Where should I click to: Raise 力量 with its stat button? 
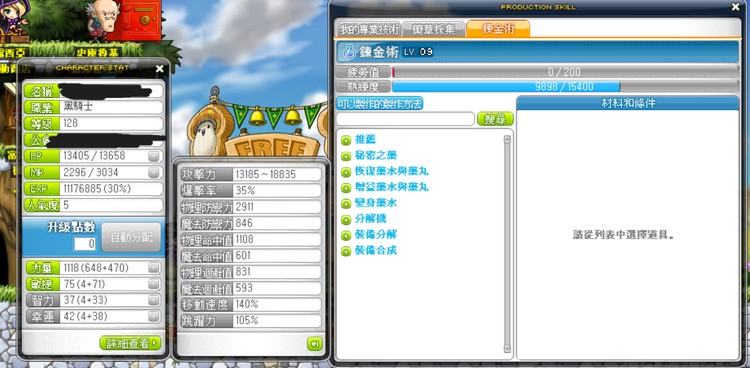(153, 268)
